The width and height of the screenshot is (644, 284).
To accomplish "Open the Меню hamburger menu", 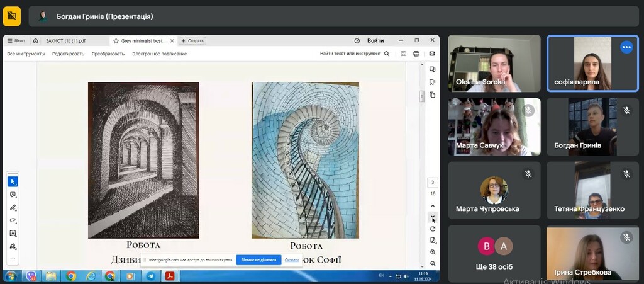I will coord(16,40).
